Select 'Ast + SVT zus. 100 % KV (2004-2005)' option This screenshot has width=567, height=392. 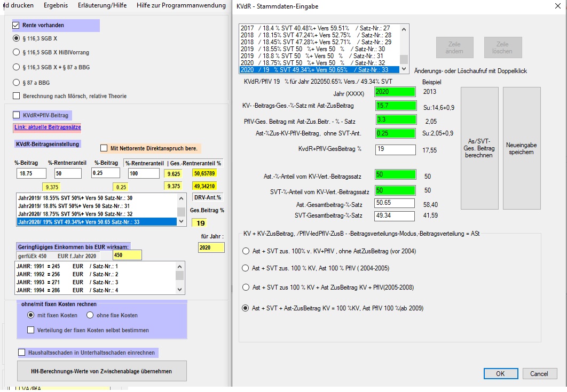tap(246, 268)
